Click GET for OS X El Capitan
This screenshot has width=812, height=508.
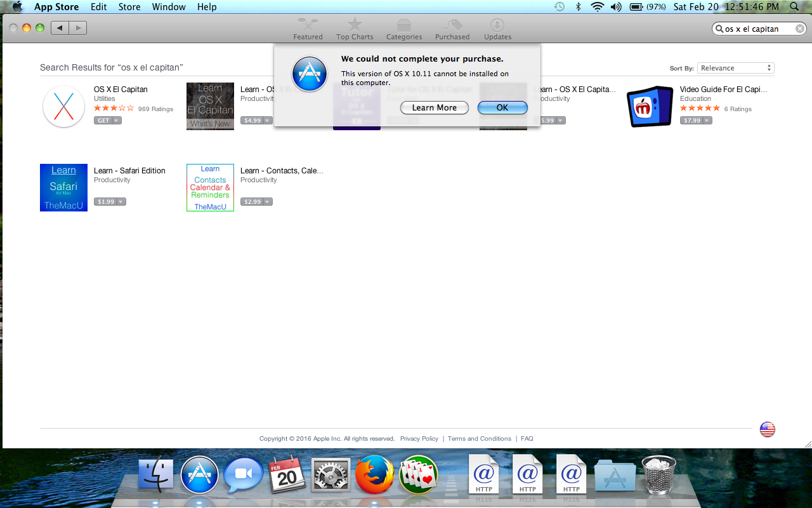coord(103,121)
